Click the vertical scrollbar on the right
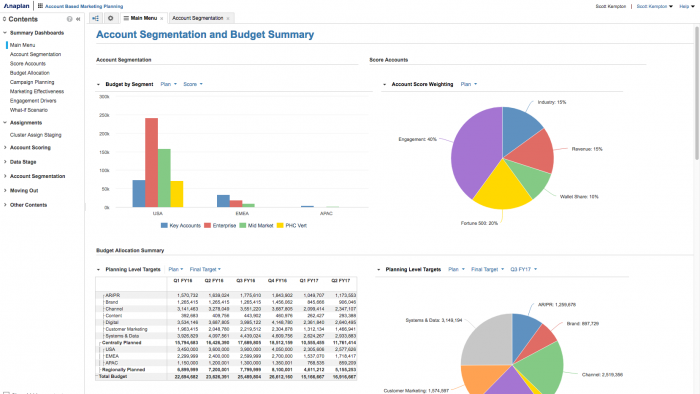 click(697, 93)
